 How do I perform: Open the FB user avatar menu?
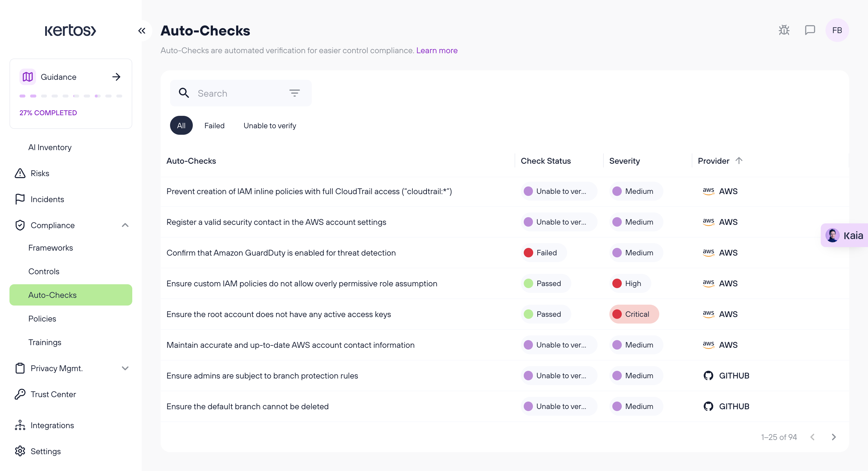tap(837, 30)
